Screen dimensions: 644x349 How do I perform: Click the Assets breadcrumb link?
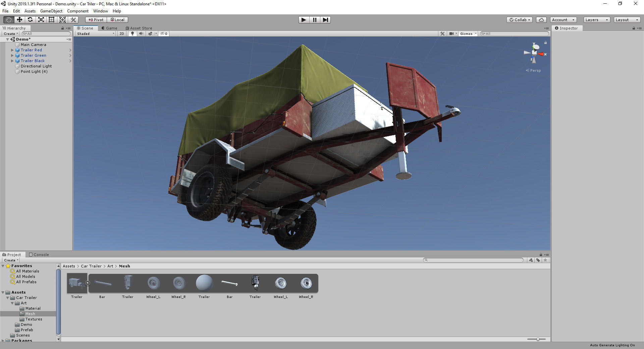click(69, 266)
